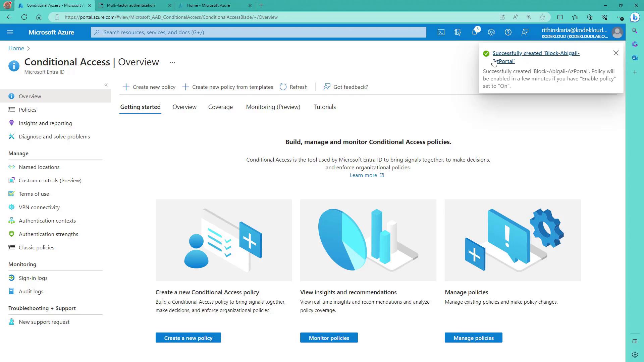644x362 pixels.
Task: Click the Manage policies button
Action: pos(473,338)
